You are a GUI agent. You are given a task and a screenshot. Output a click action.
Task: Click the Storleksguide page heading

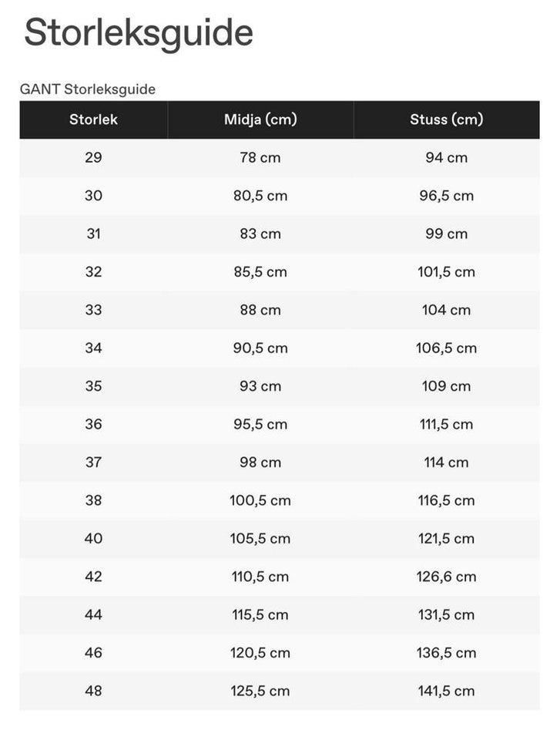139,35
